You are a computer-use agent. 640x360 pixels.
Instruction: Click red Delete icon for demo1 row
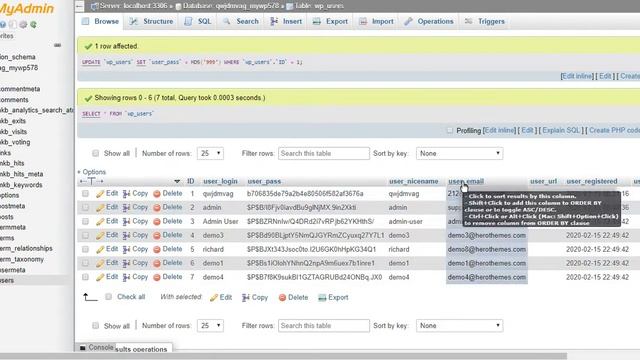[x=157, y=263]
